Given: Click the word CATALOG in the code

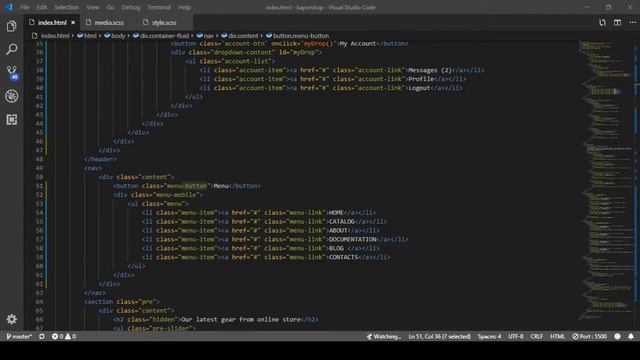Looking at the screenshot, I should pyautogui.click(x=342, y=221).
